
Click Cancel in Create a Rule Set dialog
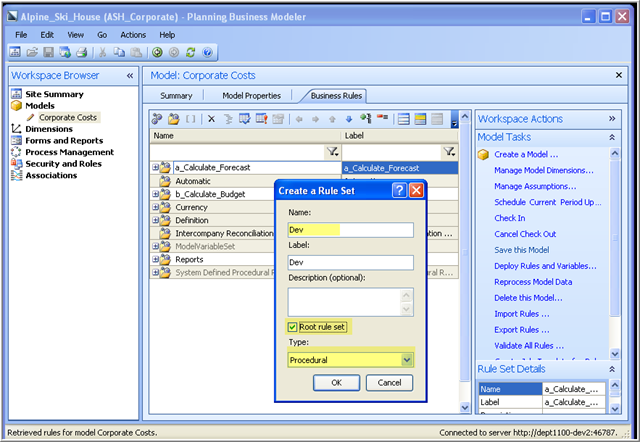(x=389, y=383)
